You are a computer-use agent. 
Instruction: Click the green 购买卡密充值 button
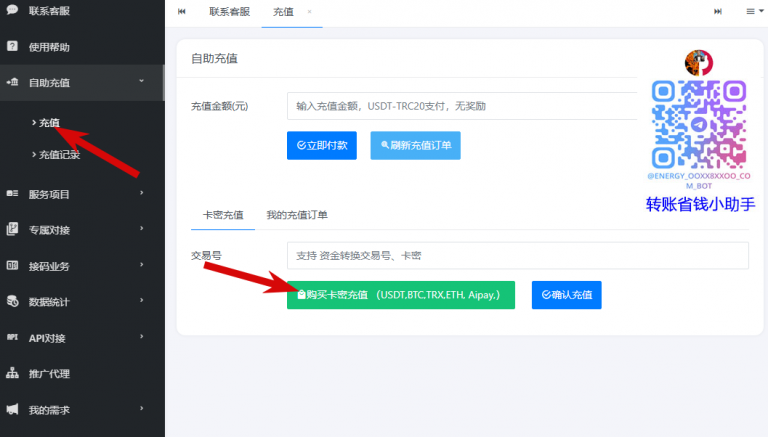[401, 295]
